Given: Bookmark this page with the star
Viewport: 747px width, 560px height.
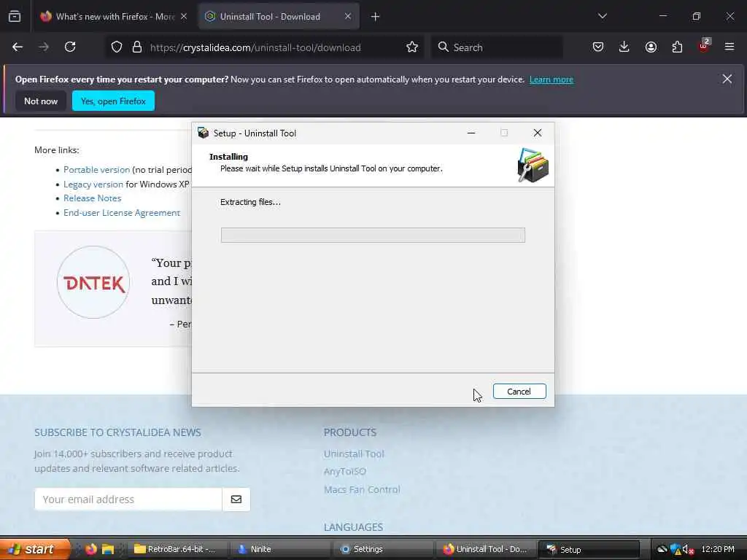Looking at the screenshot, I should click(x=412, y=47).
